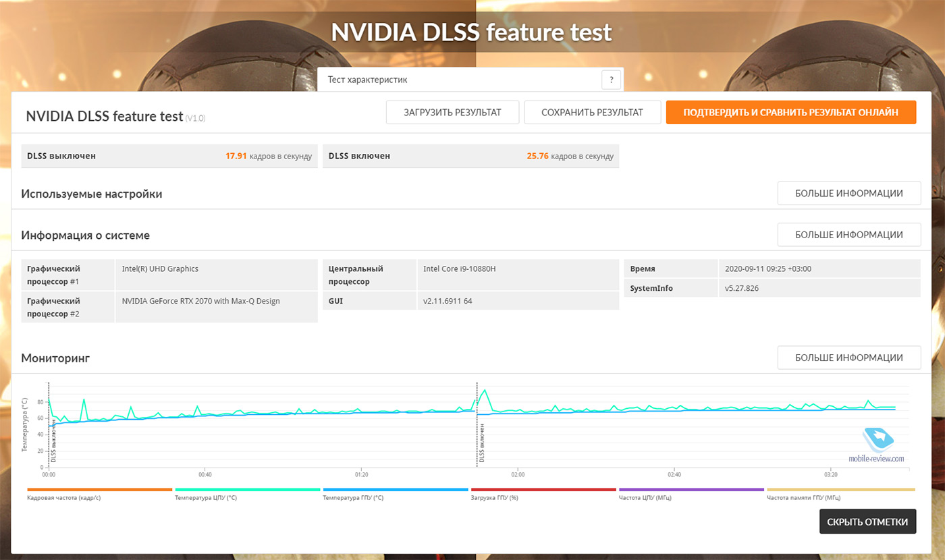This screenshot has height=560, width=945.
Task: Click the 02:00 time axis label
Action: pos(518,475)
